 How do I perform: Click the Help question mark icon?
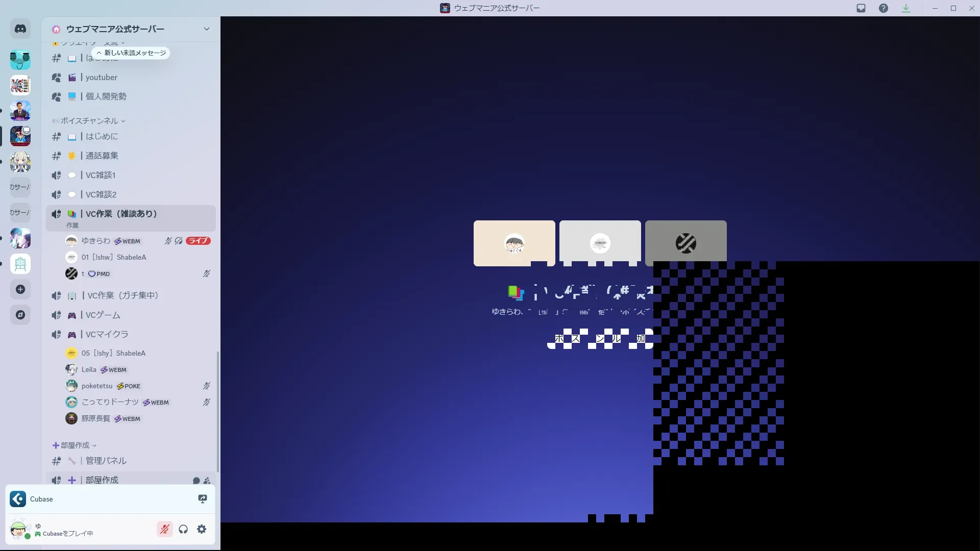[x=884, y=8]
